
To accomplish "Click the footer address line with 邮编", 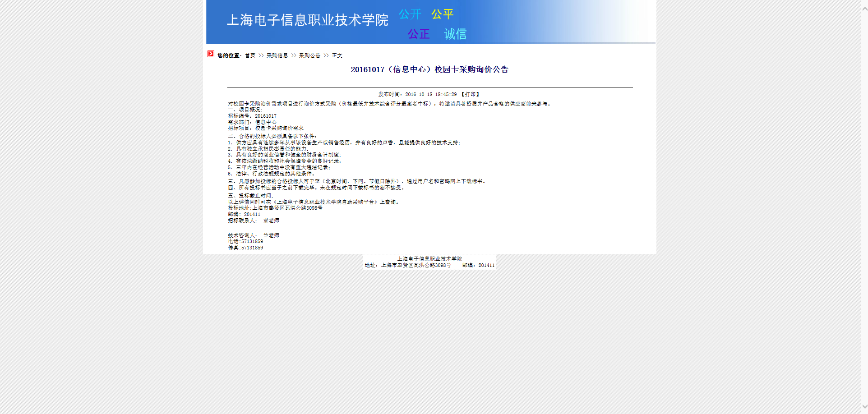I will [429, 265].
